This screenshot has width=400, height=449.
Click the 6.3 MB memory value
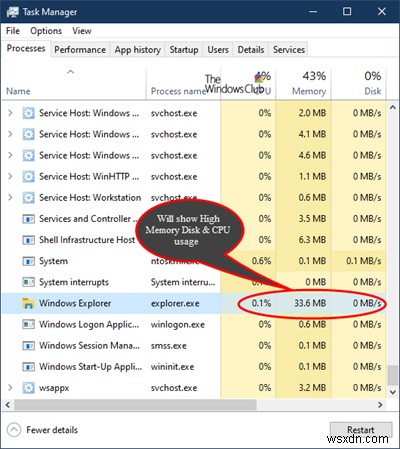[312, 240]
